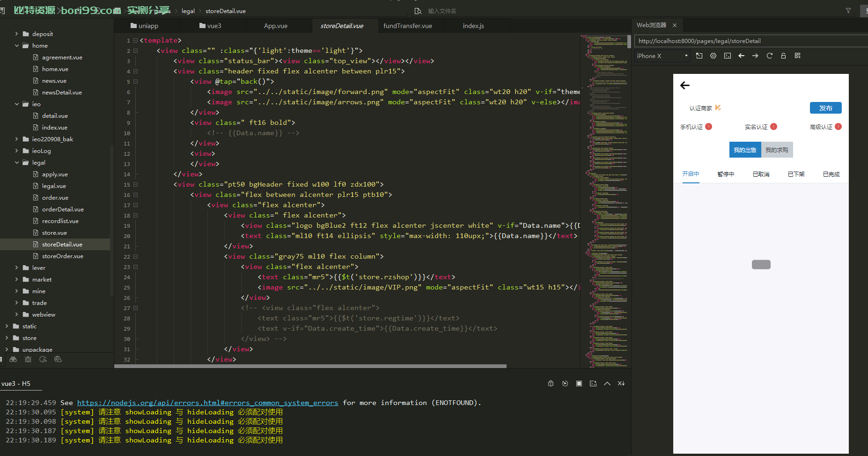
Task: Collapse the console panel with chevron up
Action: coord(607,384)
